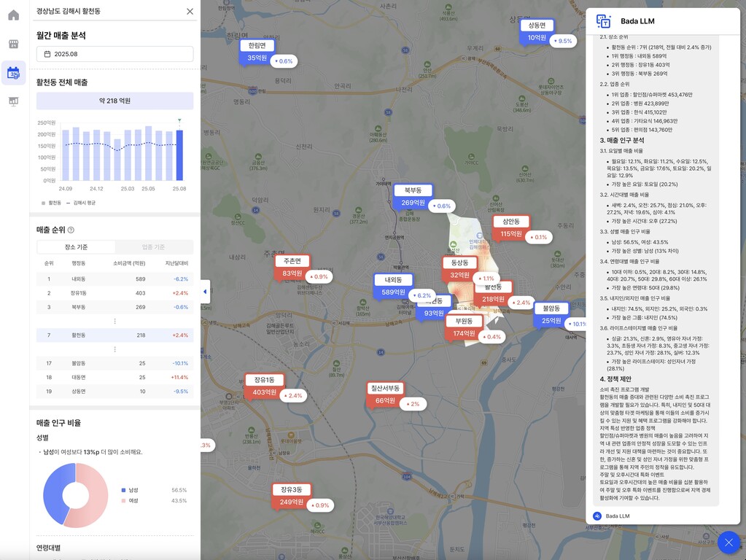Screen dimensions: 746x560
Task: Select the 장유1동 403억원 map marker
Action: [264, 386]
